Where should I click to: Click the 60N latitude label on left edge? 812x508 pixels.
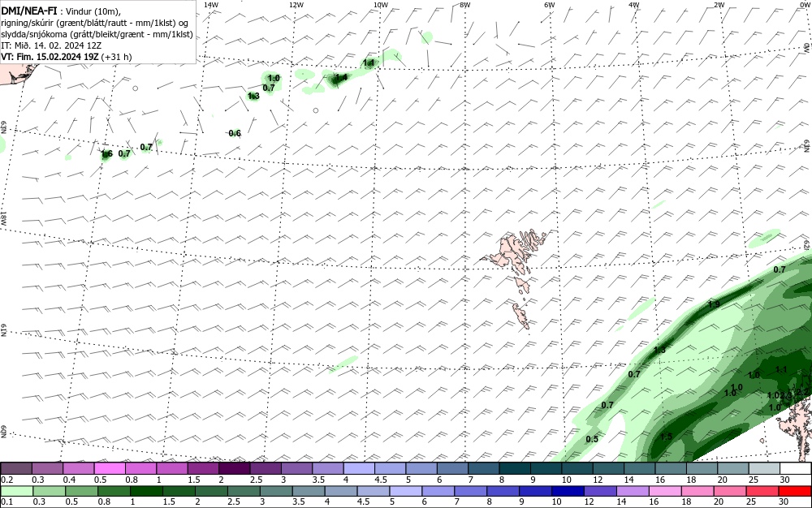3,432
